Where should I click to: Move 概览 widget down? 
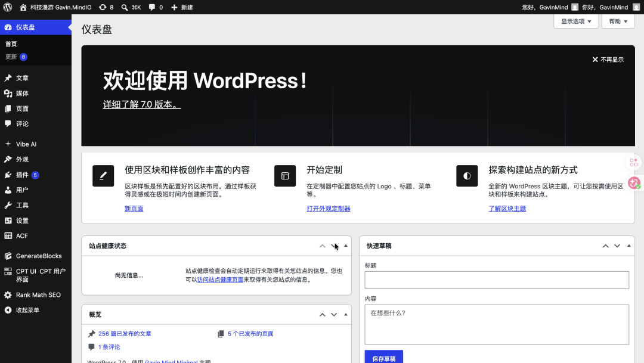pyautogui.click(x=334, y=315)
